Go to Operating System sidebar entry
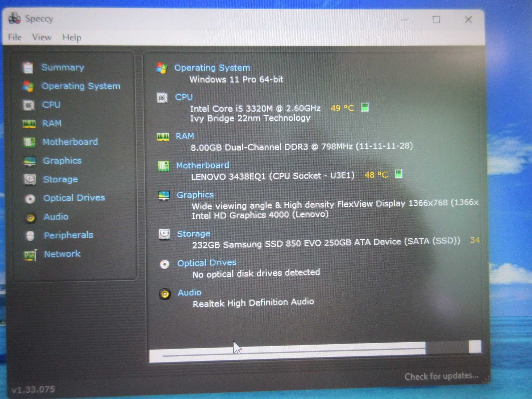 (81, 86)
